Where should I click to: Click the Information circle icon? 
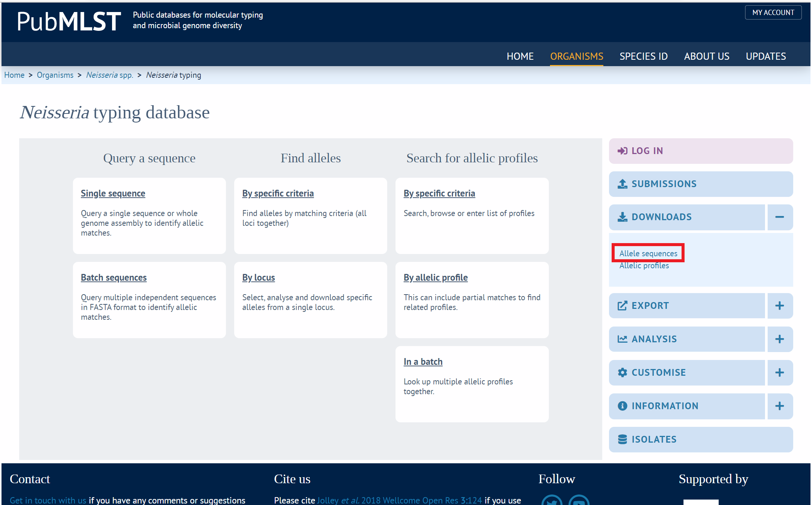click(x=623, y=406)
